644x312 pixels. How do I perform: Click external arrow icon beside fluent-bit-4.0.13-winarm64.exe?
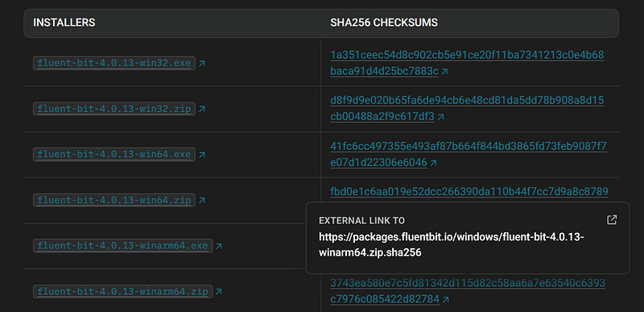pyautogui.click(x=219, y=246)
